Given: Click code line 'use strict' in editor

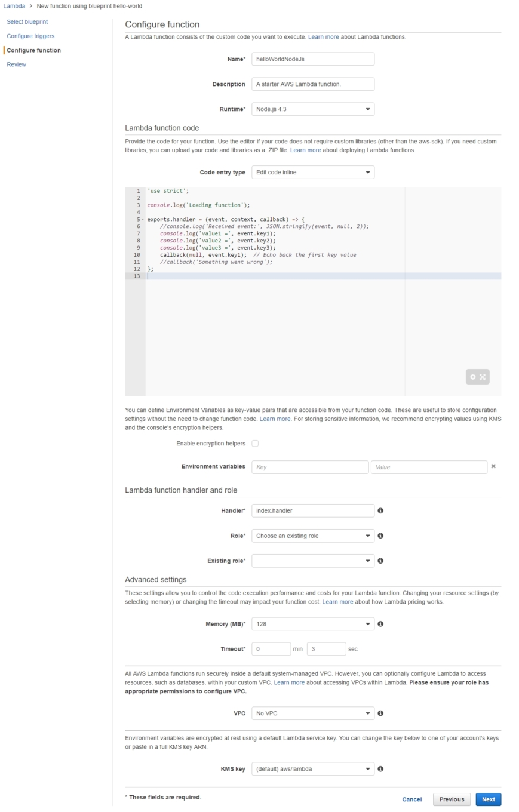Looking at the screenshot, I should point(168,191).
